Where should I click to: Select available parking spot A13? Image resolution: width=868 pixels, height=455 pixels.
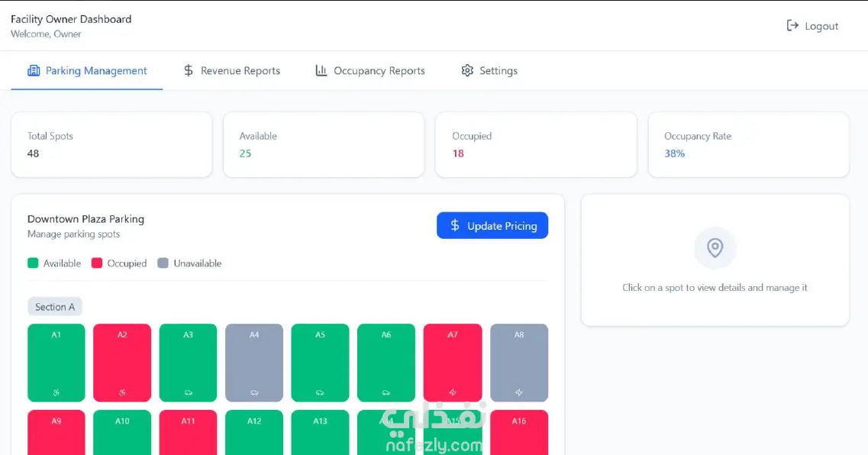[x=320, y=432]
